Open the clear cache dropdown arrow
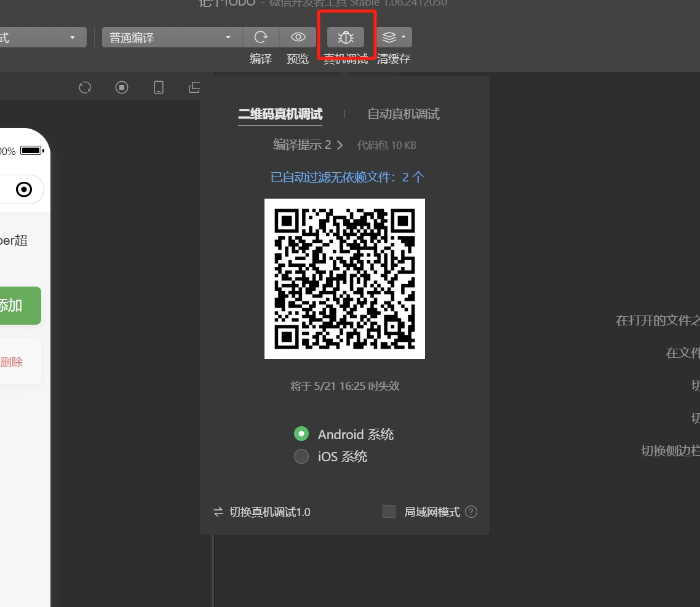This screenshot has height=607, width=700. pos(404,37)
